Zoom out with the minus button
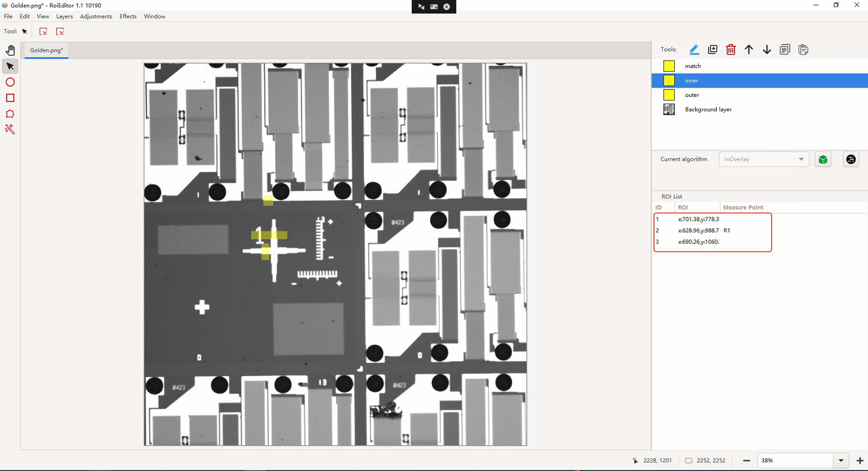 click(746, 461)
